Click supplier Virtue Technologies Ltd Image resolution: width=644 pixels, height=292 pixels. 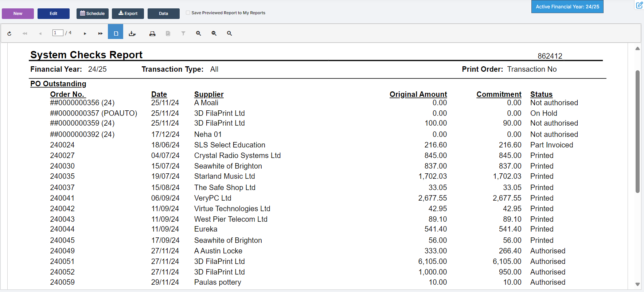click(232, 209)
